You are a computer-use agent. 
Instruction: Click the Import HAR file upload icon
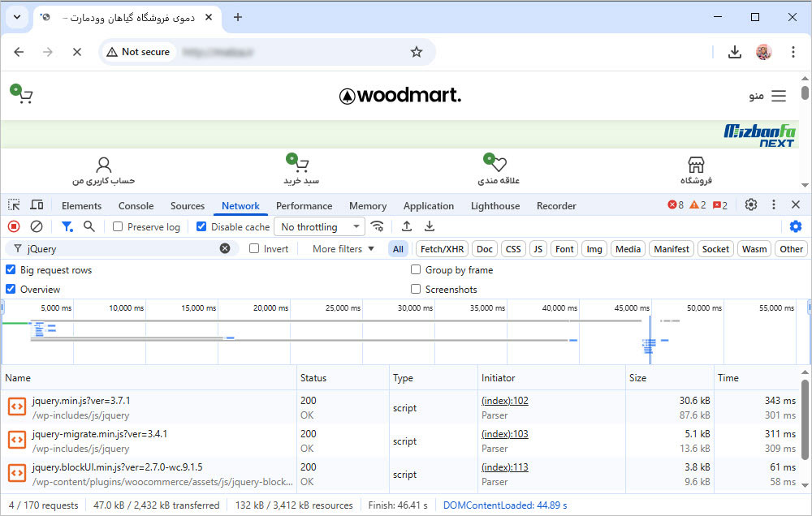coord(407,227)
